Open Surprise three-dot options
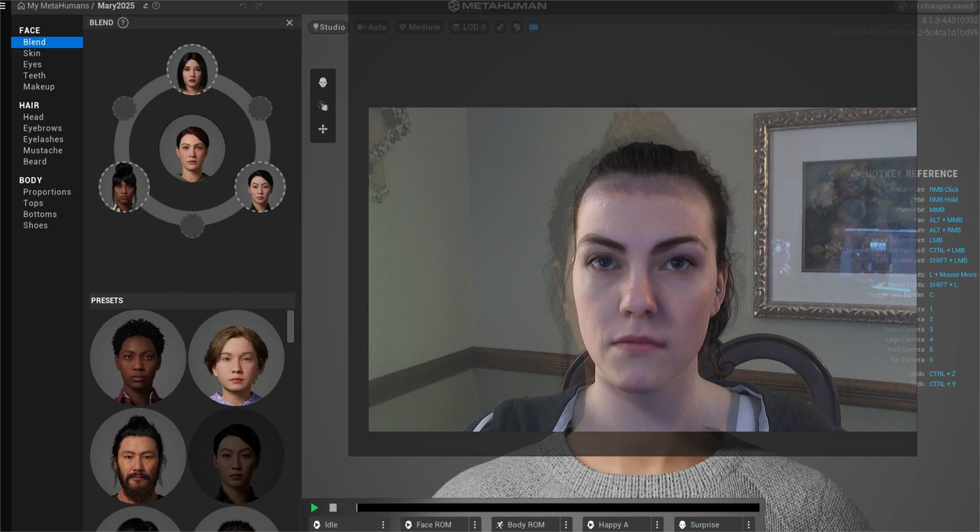Screen dimensions: 980x532 pyautogui.click(x=749, y=525)
